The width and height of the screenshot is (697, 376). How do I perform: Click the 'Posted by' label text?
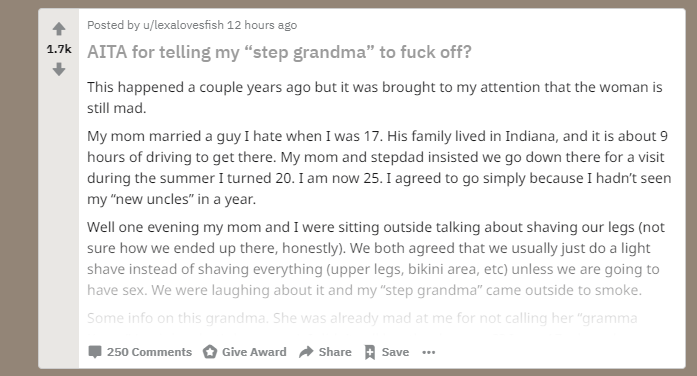113,25
